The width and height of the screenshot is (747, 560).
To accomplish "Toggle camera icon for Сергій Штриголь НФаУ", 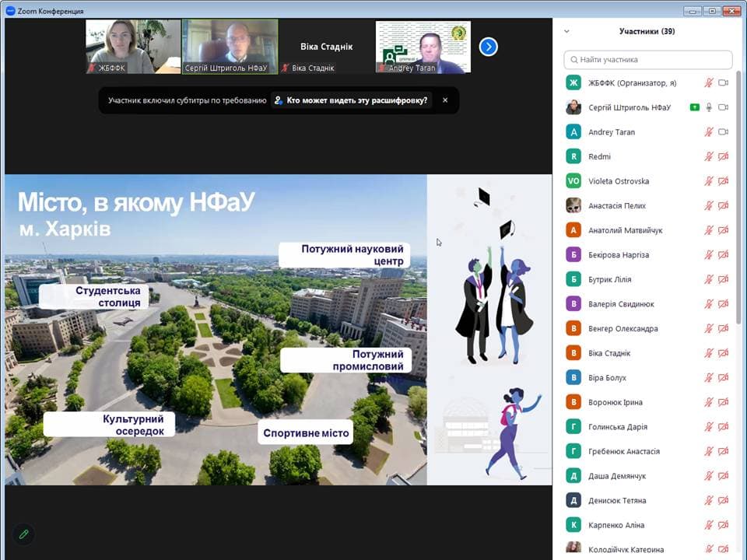I will pyautogui.click(x=723, y=107).
